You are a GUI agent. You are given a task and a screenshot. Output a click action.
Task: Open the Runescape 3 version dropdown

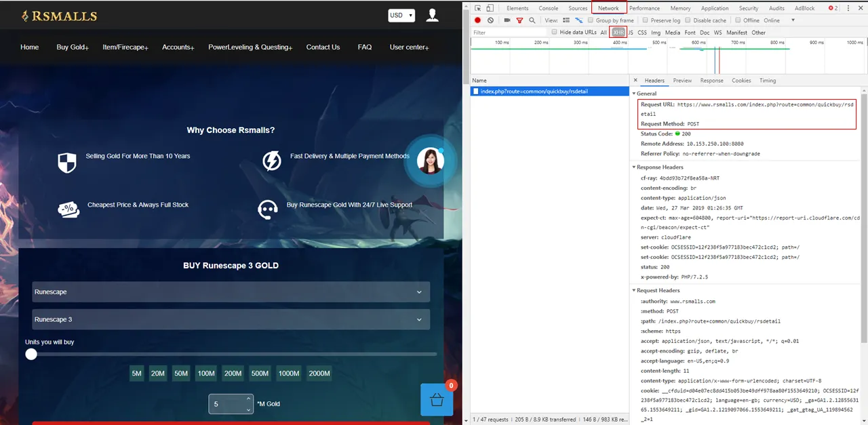coord(231,319)
